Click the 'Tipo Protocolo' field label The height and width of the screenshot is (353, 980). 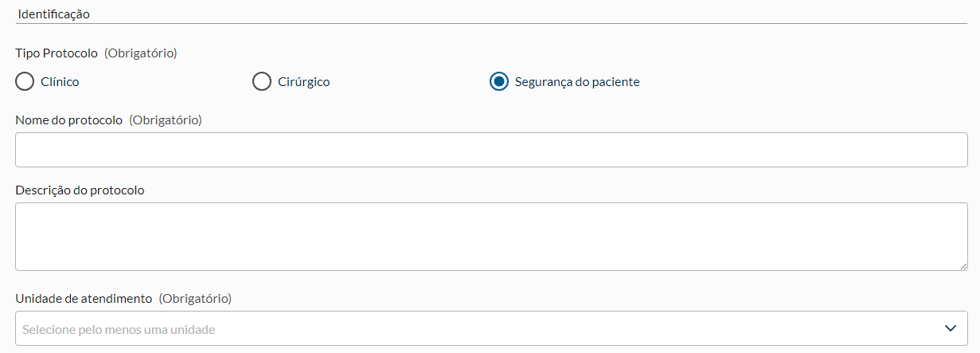coord(57,53)
